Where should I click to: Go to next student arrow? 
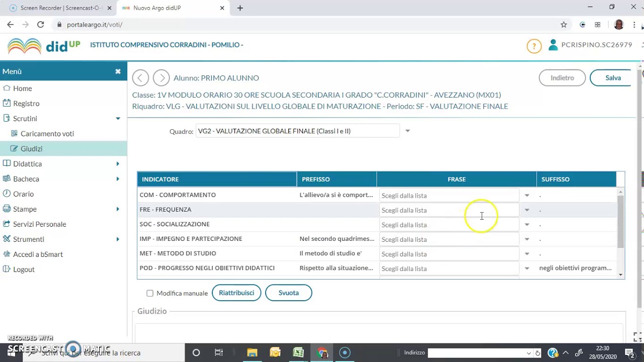coord(162,78)
